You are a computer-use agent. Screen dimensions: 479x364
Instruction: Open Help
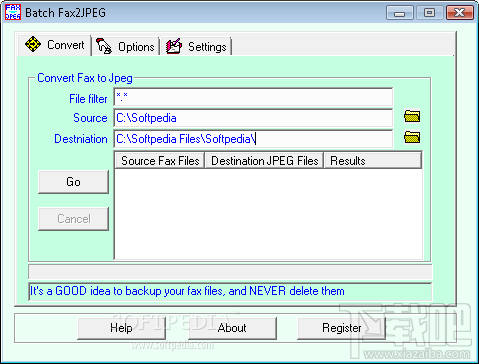[x=121, y=328]
